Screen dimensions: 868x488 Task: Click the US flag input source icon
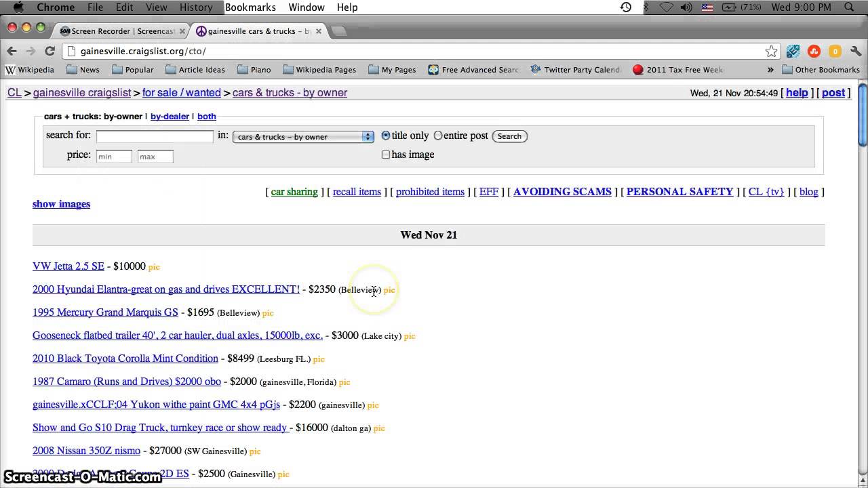tap(707, 7)
